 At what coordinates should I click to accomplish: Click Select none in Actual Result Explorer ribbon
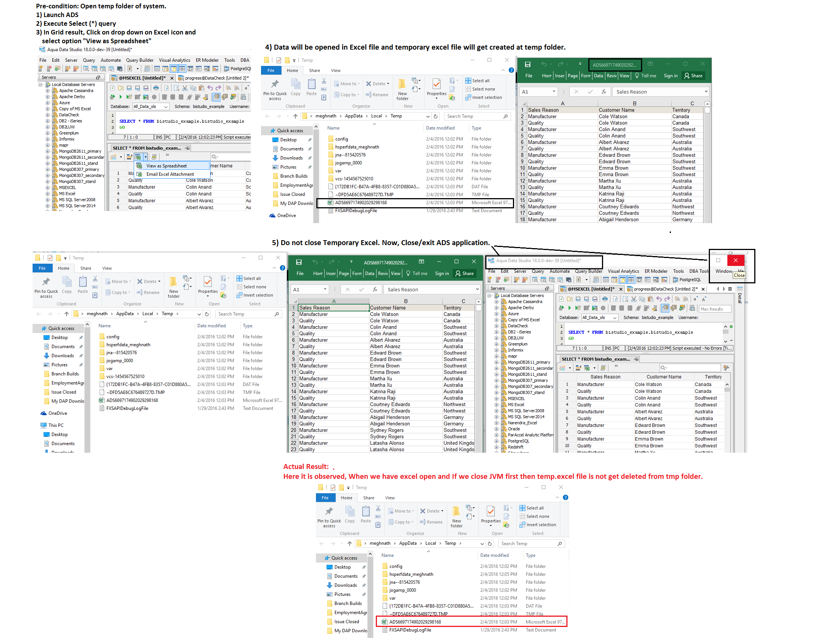534,516
